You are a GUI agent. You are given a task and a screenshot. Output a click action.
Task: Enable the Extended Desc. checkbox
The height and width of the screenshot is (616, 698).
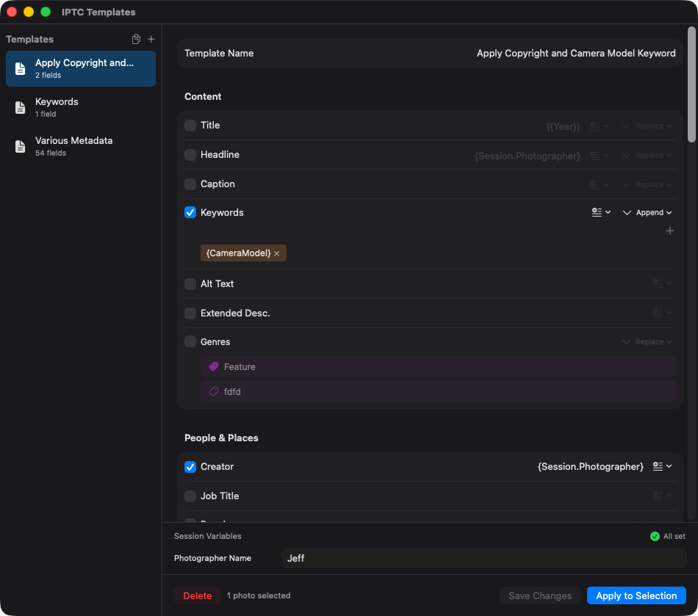pos(190,313)
